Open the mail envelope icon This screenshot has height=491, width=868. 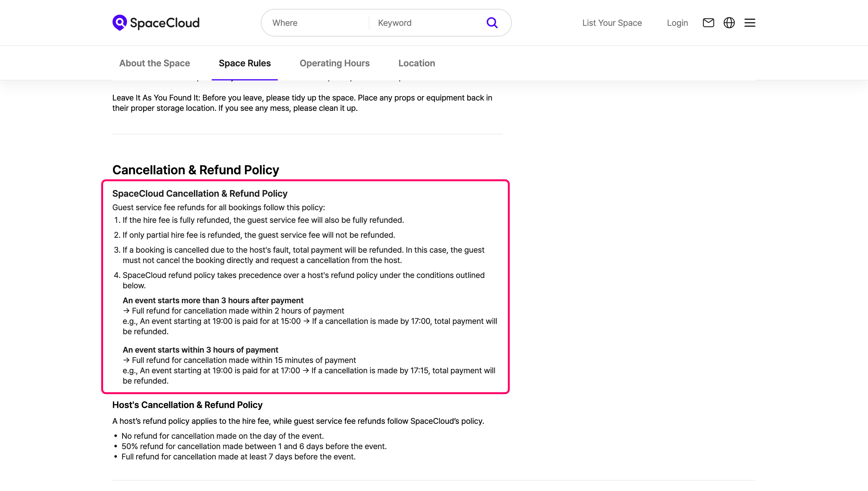(x=708, y=23)
